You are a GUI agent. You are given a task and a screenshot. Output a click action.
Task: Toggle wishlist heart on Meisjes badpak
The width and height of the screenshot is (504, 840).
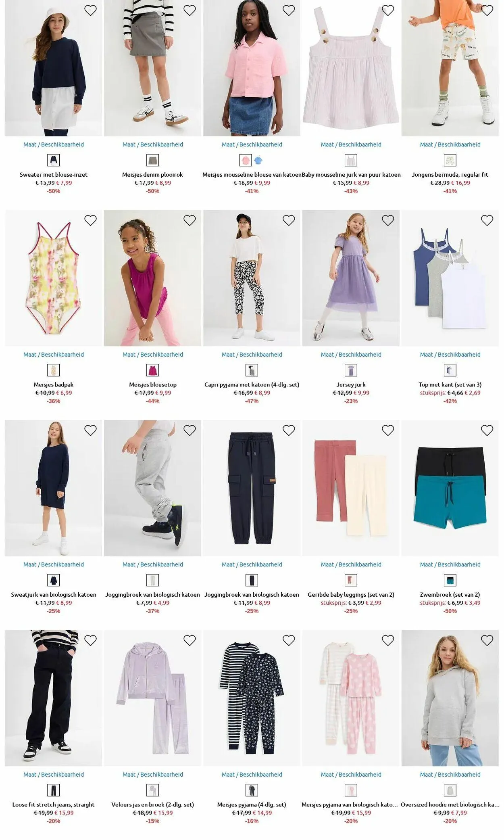90,220
